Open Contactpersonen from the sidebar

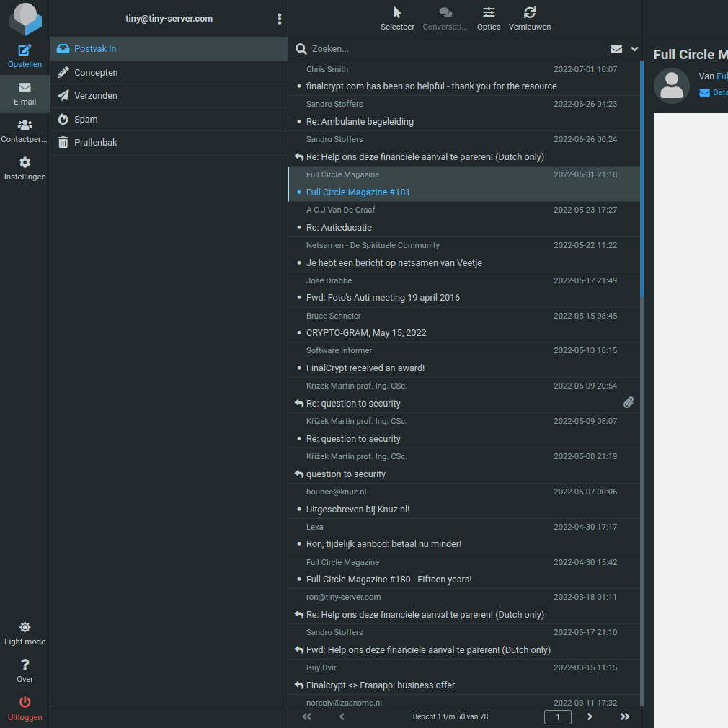click(25, 130)
